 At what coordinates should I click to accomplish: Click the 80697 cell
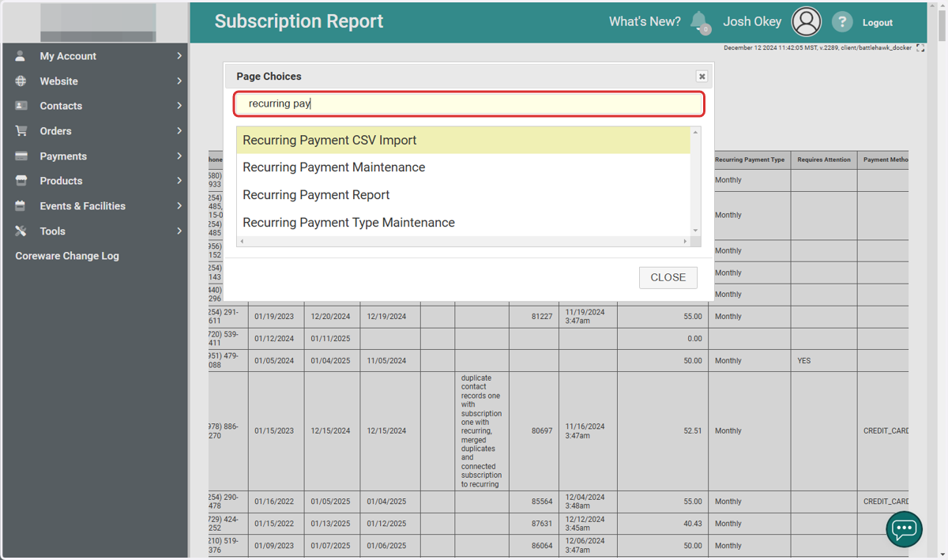534,431
